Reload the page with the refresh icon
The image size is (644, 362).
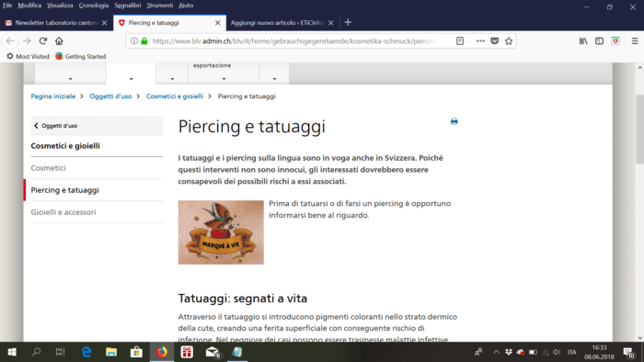click(x=42, y=41)
